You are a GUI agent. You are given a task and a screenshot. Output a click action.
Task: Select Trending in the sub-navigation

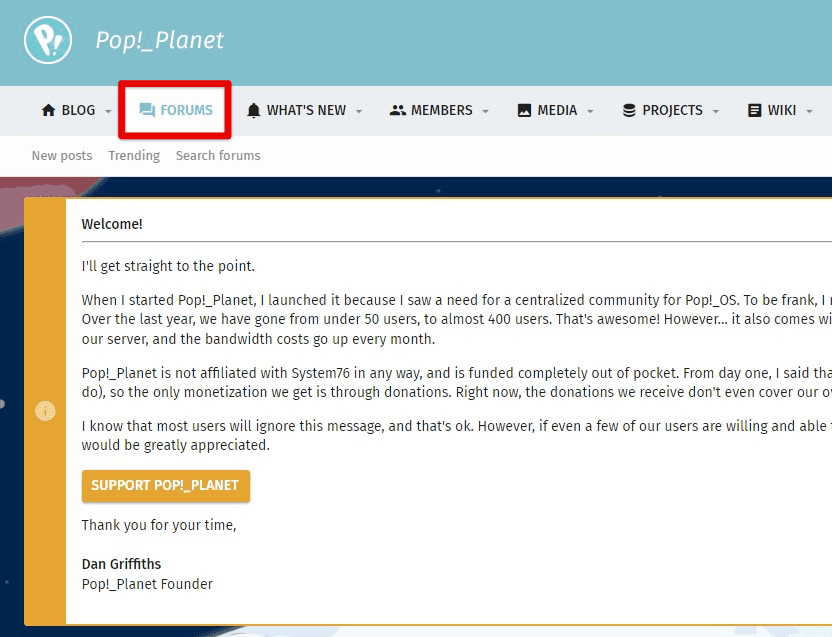(134, 155)
